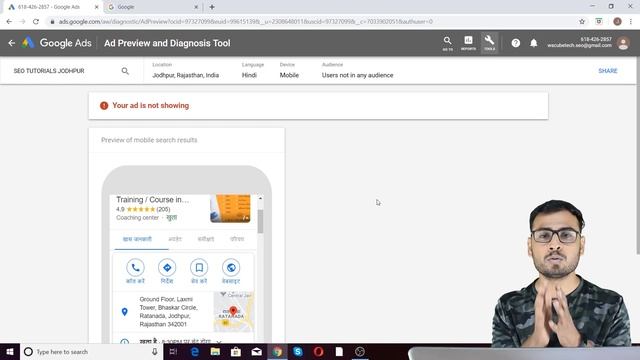Image resolution: width=640 pixels, height=360 pixels.
Task: Change Location Jodhpur, Rajasthan, India
Action: (x=185, y=71)
